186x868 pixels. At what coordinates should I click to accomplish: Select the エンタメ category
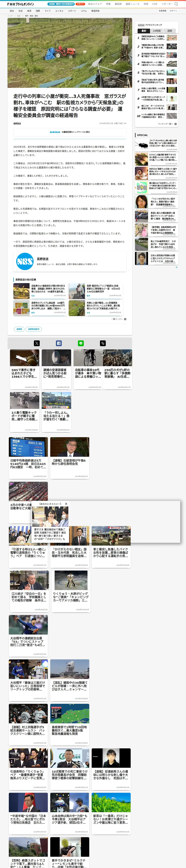59,11
